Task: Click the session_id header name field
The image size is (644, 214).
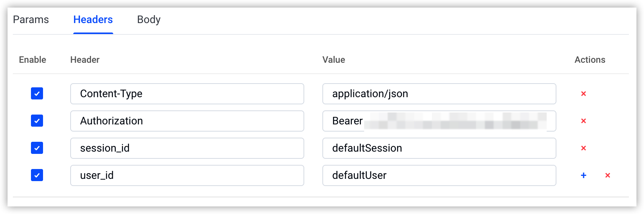Action: coord(187,148)
